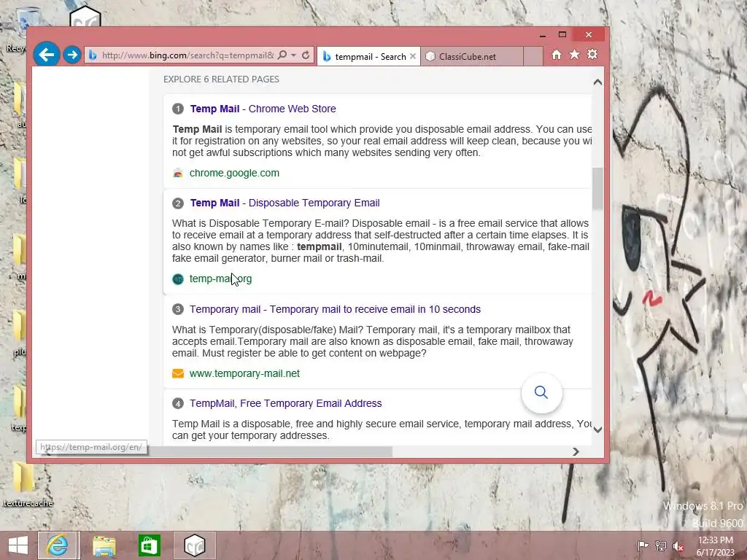Close the tempmail - Search tab
747x560 pixels.
[x=413, y=56]
